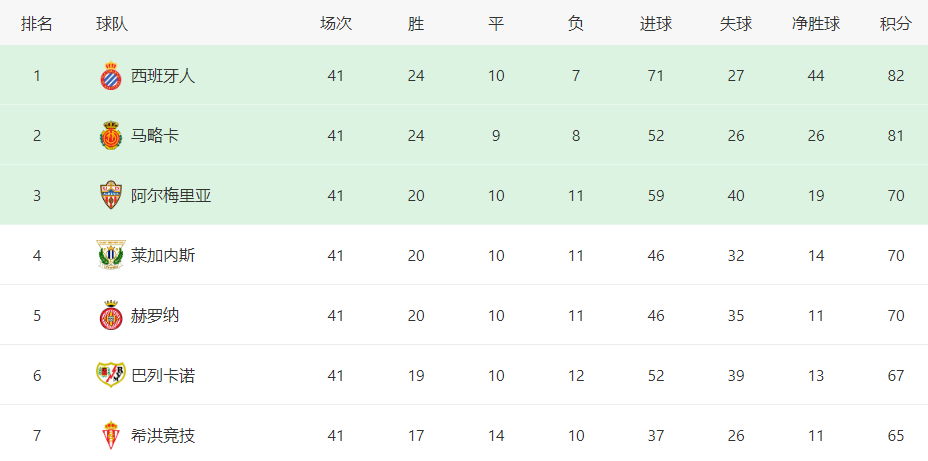Open the 马略卡 team name link
This screenshot has height=461, width=928.
tap(155, 136)
